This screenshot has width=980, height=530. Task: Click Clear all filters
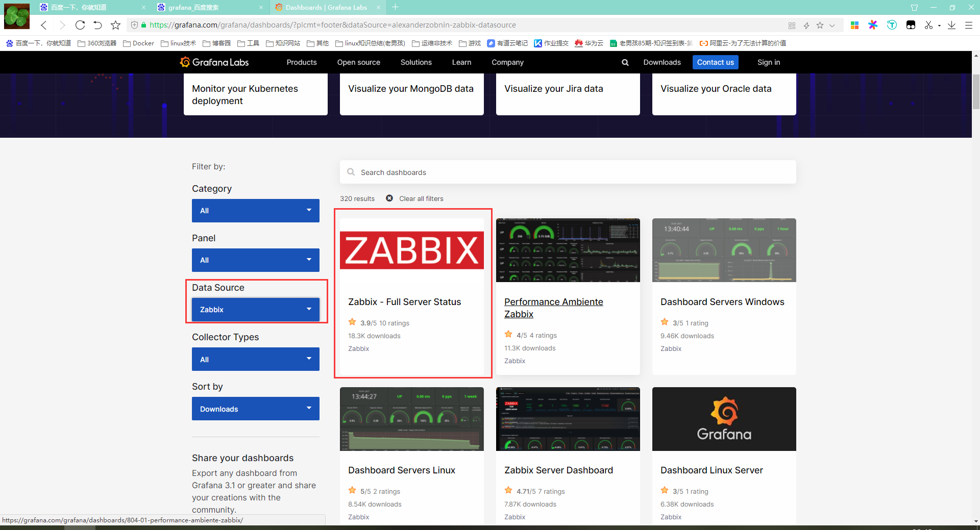pyautogui.click(x=421, y=198)
